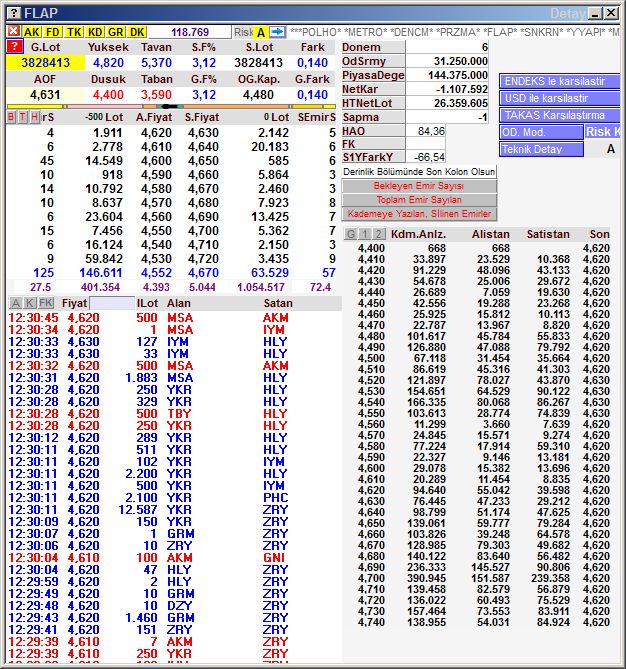Toggle the T button in depth header
The height and width of the screenshot is (669, 626).
click(23, 117)
